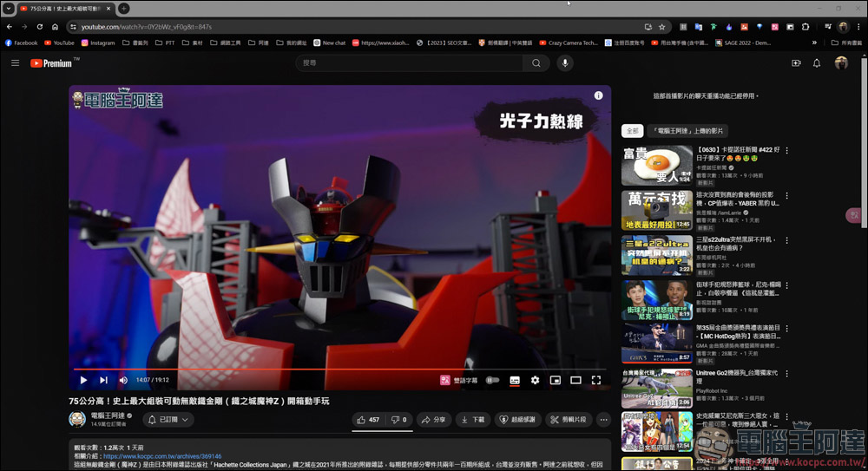
Task: Open the kocpc.com.tw archives link in description
Action: (162, 456)
